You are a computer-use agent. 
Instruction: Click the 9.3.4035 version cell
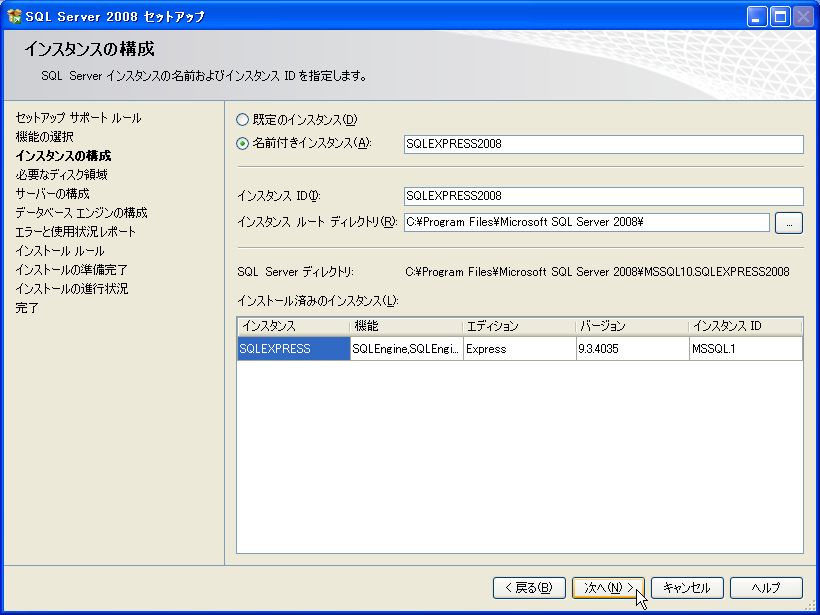(632, 349)
